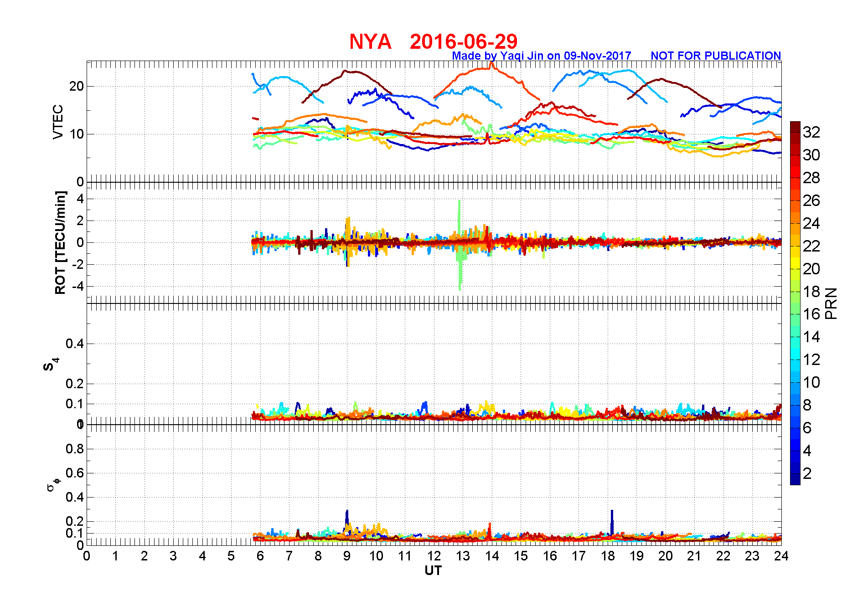This screenshot has height=606, width=868.
Task: Click colorbar tick label 4
Action: [807, 451]
